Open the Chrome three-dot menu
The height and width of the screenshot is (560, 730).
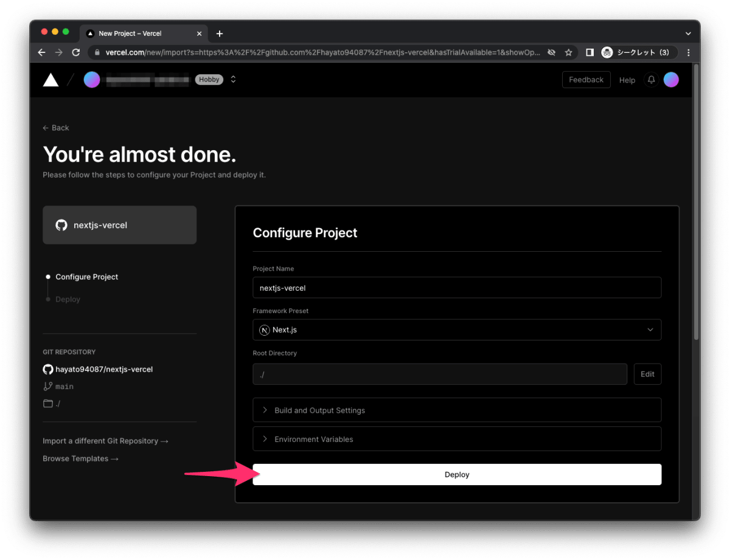(688, 53)
